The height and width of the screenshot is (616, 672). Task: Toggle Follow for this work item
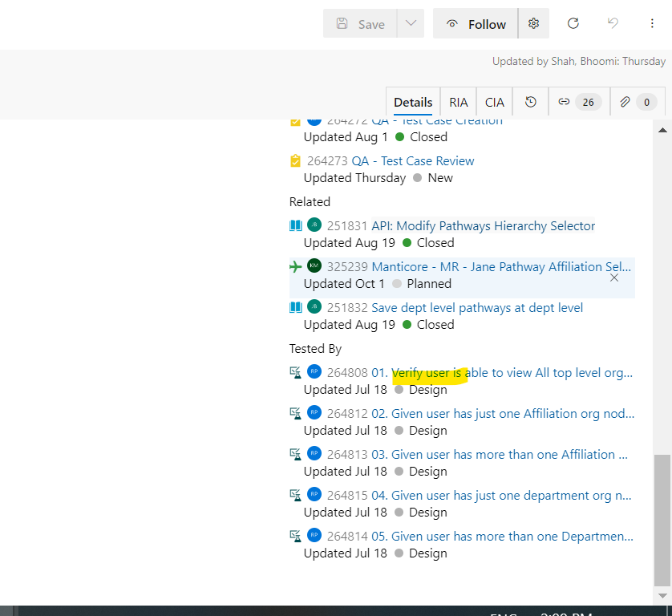coord(476,23)
